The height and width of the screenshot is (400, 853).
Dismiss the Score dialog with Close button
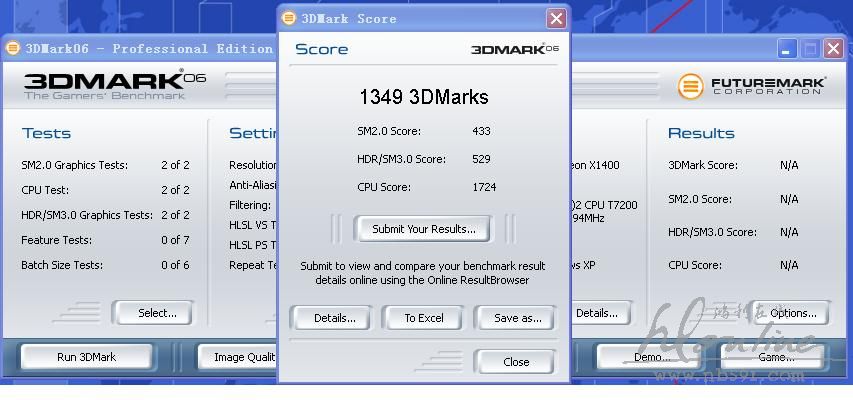[x=515, y=362]
